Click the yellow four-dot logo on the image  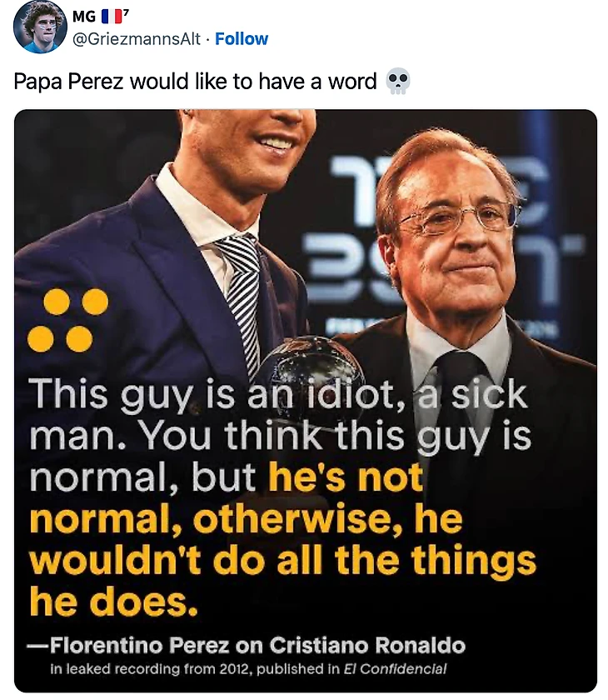(x=67, y=320)
